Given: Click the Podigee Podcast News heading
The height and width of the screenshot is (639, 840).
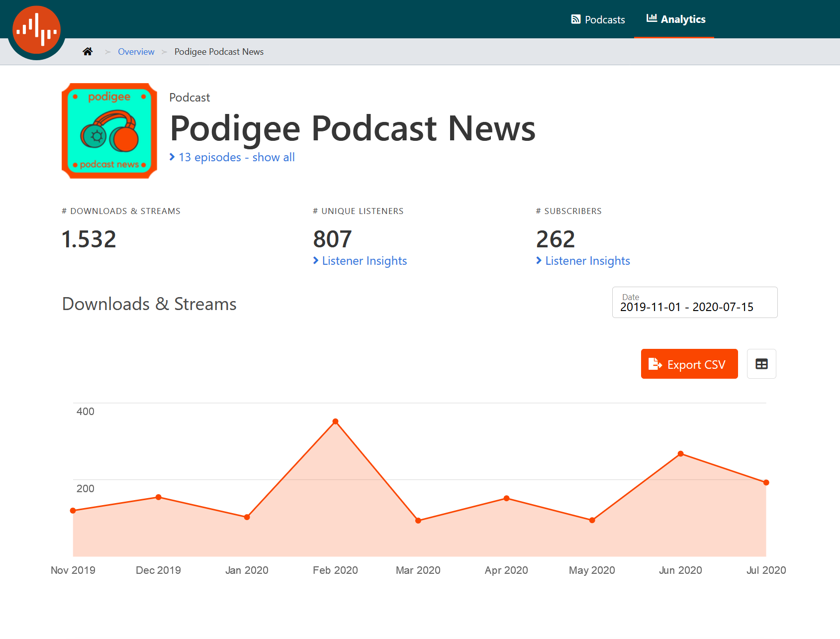Looking at the screenshot, I should click(x=353, y=128).
